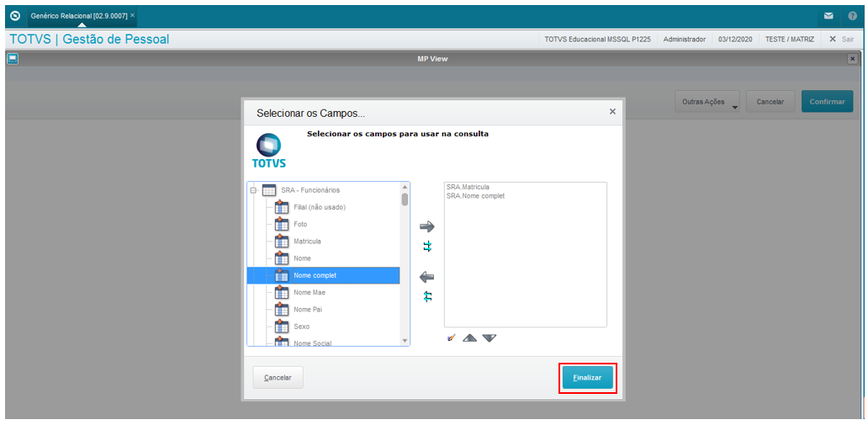Click the SRA - Funcionários table icon
This screenshot has width=868, height=425.
(x=268, y=190)
